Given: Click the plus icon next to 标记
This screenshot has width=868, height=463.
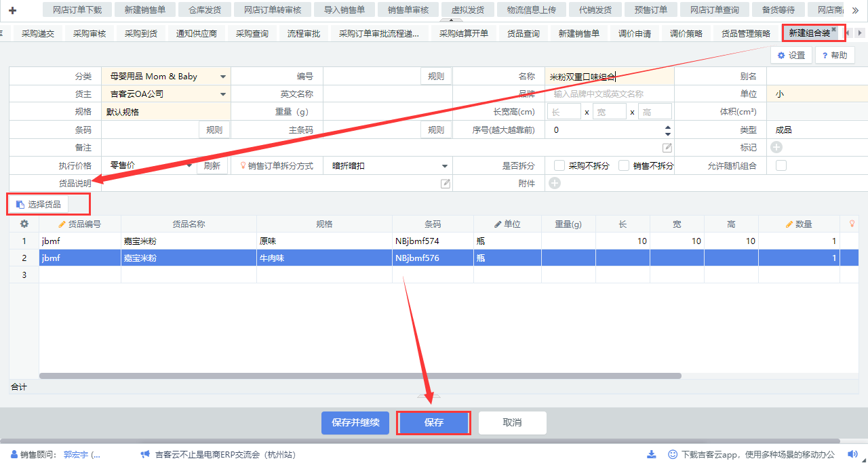Looking at the screenshot, I should [x=776, y=147].
